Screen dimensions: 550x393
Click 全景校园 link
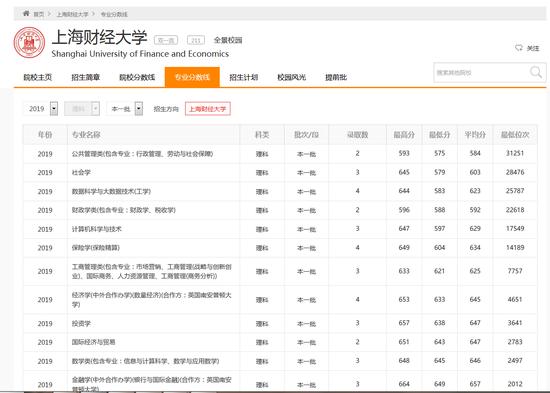coord(228,40)
